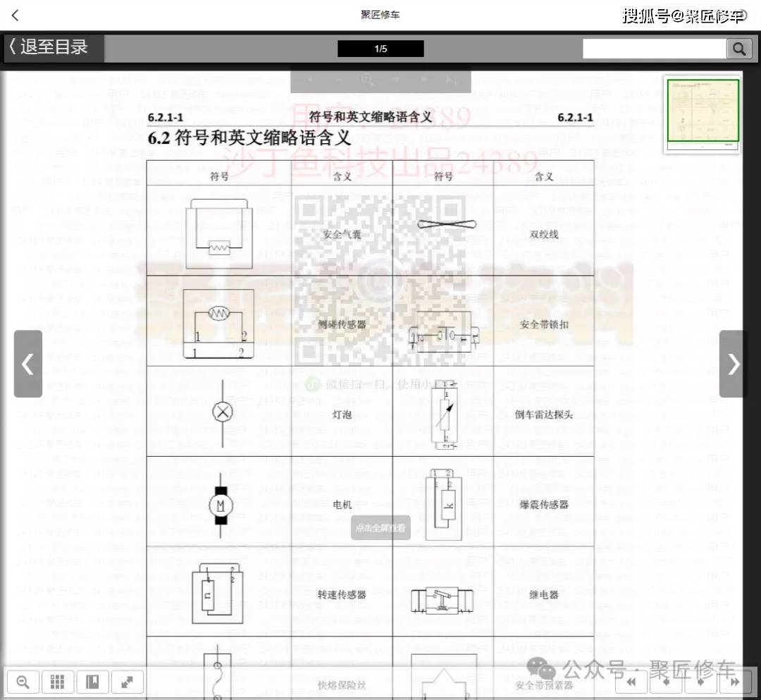
Task: Click the 6.2 符号和英文缩略语含义 heading
Action: pos(249,138)
